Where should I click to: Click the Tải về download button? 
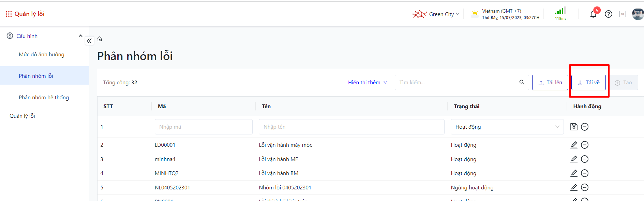[x=588, y=82]
